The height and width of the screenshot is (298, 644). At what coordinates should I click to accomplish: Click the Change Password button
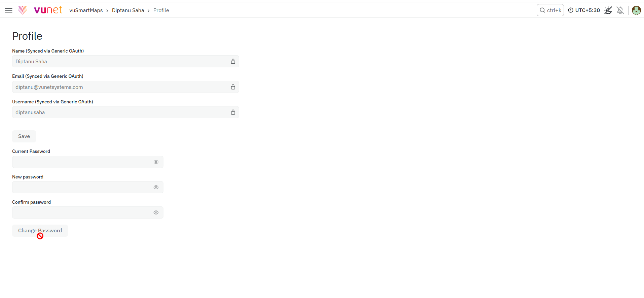[x=40, y=231]
